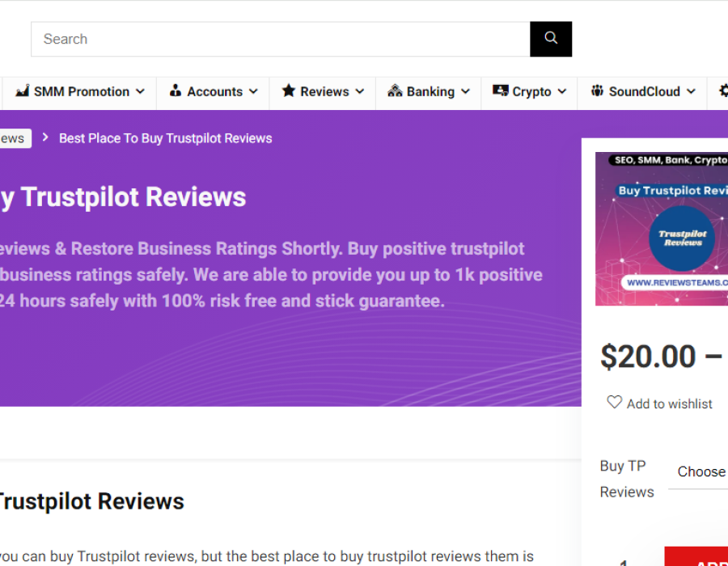The width and height of the screenshot is (728, 566).
Task: Open the Crypto menu label
Action: click(531, 92)
